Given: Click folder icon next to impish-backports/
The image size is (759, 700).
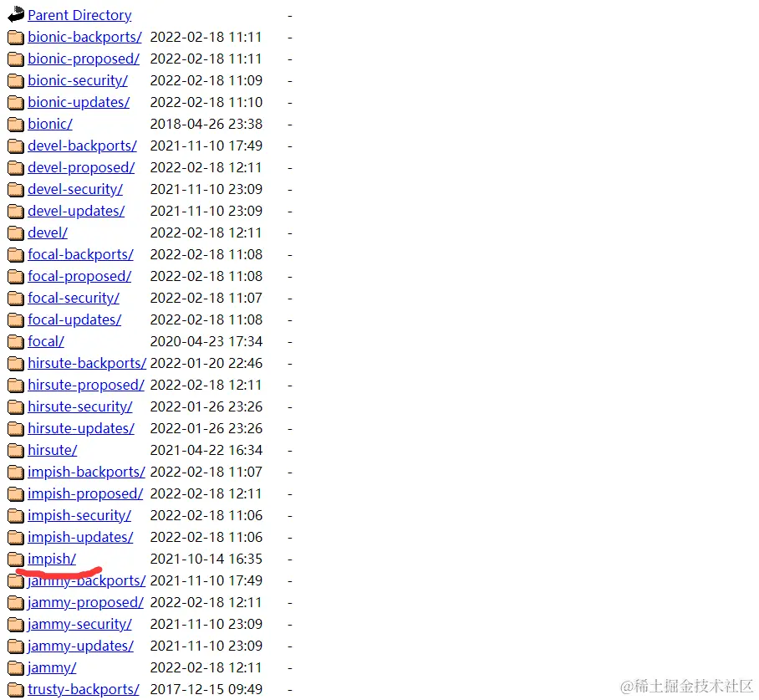Looking at the screenshot, I should click(16, 473).
